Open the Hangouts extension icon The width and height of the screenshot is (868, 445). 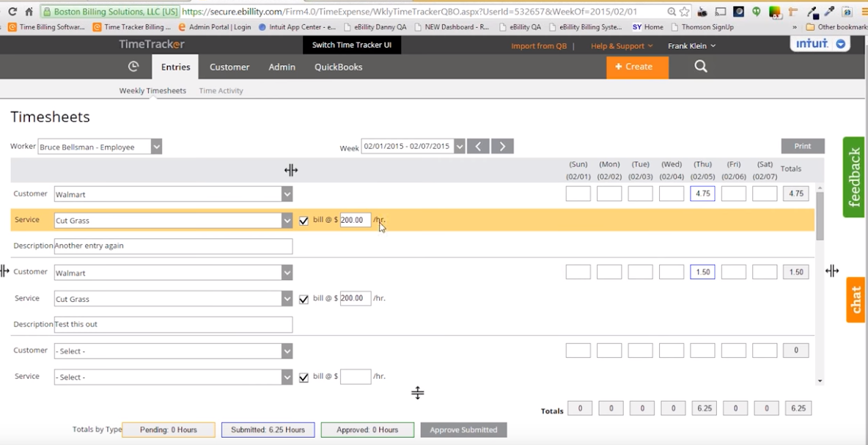(x=756, y=11)
